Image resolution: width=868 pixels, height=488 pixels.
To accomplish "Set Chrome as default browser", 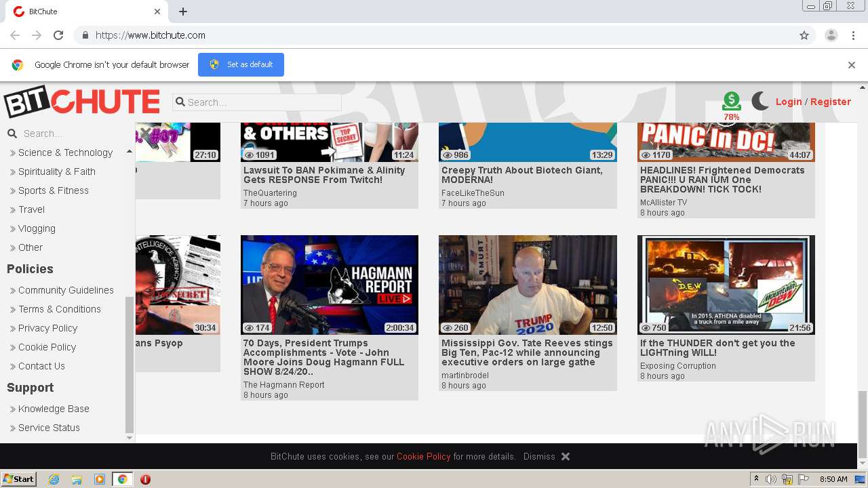I will 241,65.
